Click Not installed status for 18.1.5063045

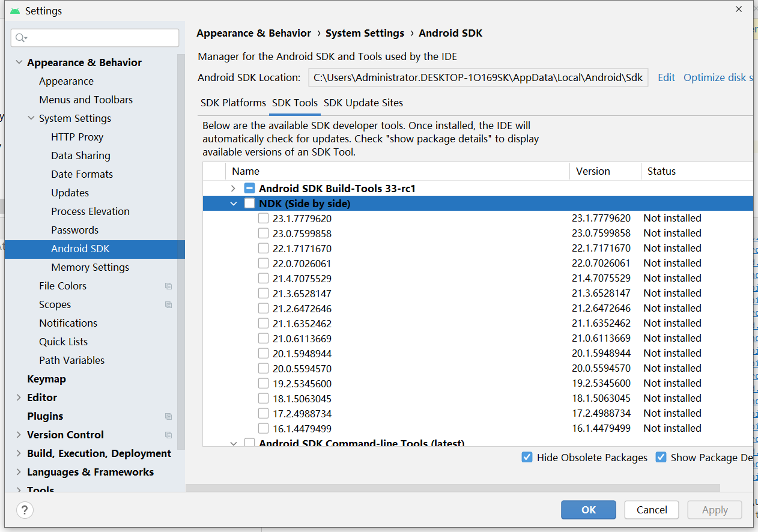click(672, 398)
